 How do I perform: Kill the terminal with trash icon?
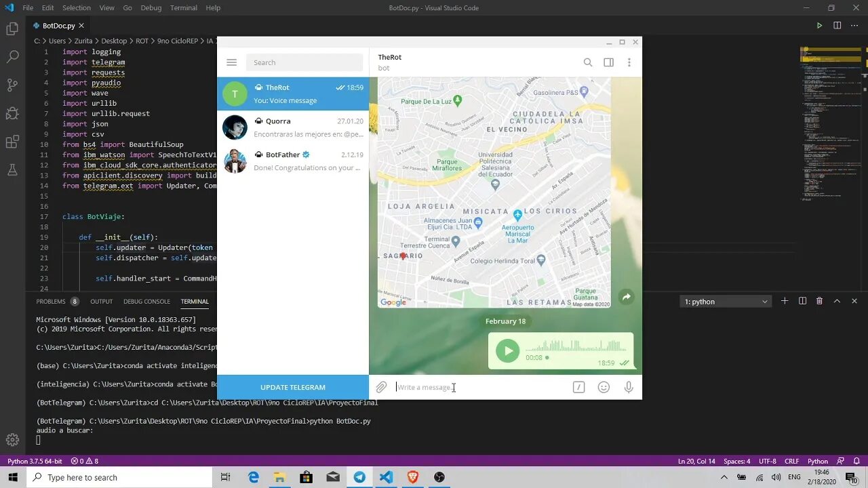point(819,301)
